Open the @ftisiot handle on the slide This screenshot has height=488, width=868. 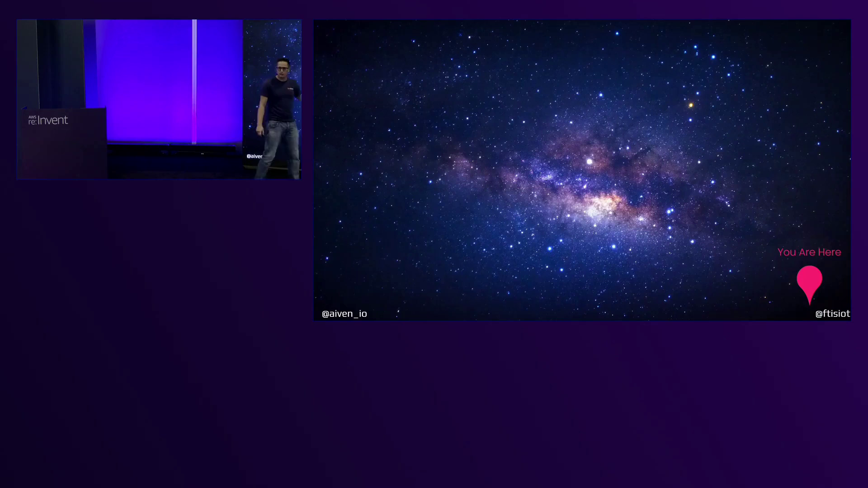832,314
